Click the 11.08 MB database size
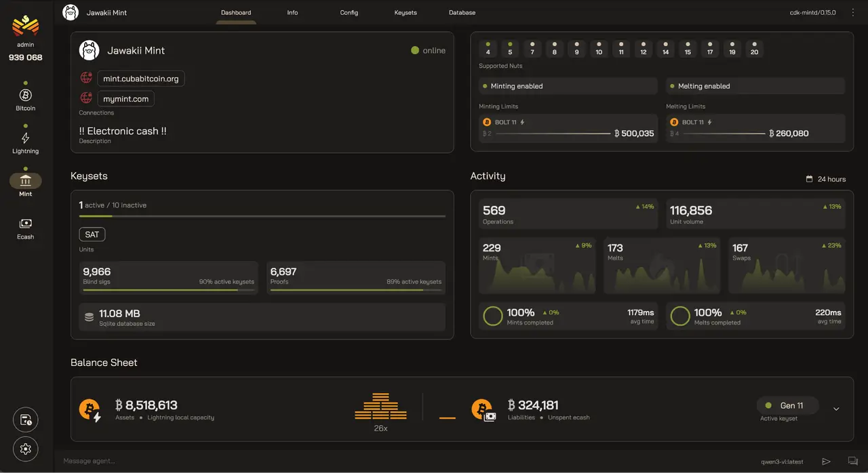Screen dimensions: 868x473 119,313
